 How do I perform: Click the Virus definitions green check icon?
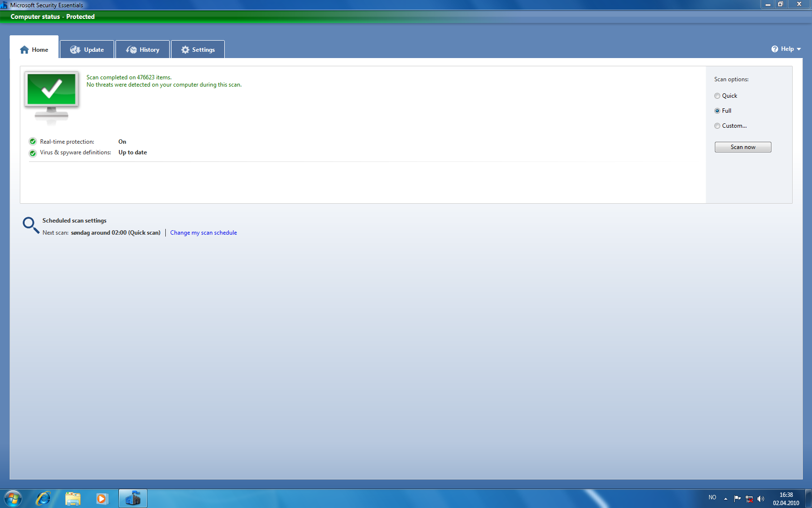click(x=33, y=153)
